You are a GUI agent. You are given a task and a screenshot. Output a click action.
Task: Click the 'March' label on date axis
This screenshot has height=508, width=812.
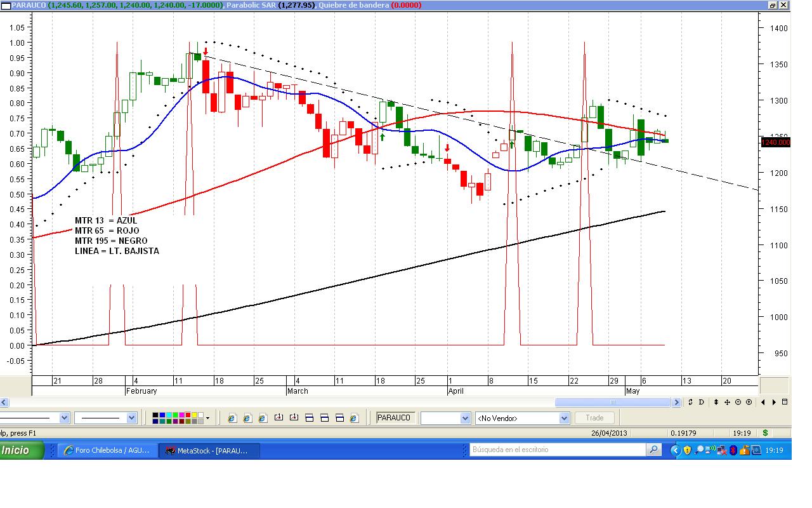pyautogui.click(x=298, y=391)
